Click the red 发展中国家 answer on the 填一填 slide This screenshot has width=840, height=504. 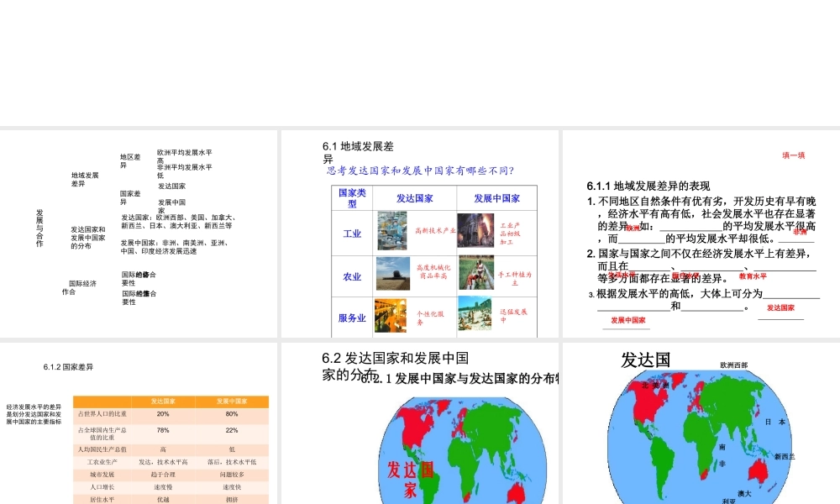627,320
